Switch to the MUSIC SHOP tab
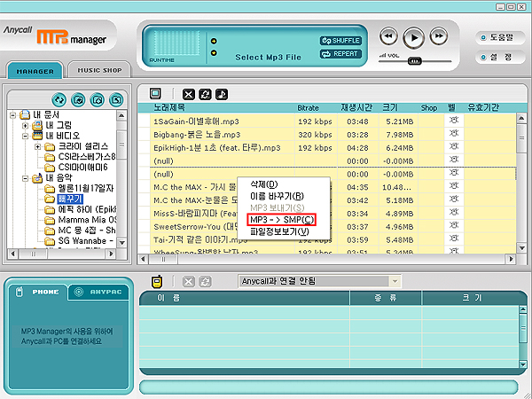The width and height of the screenshot is (532, 399). (x=99, y=70)
